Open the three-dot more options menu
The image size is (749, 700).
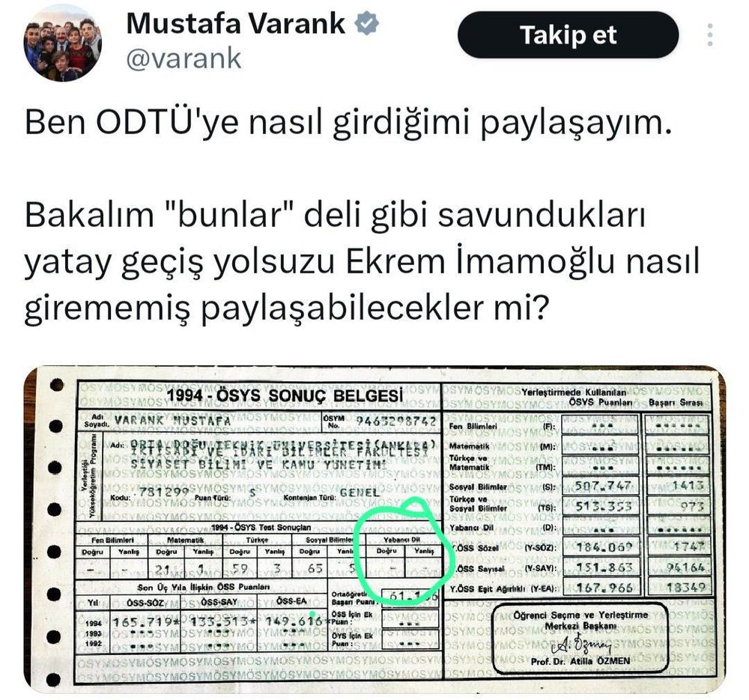pyautogui.click(x=710, y=35)
